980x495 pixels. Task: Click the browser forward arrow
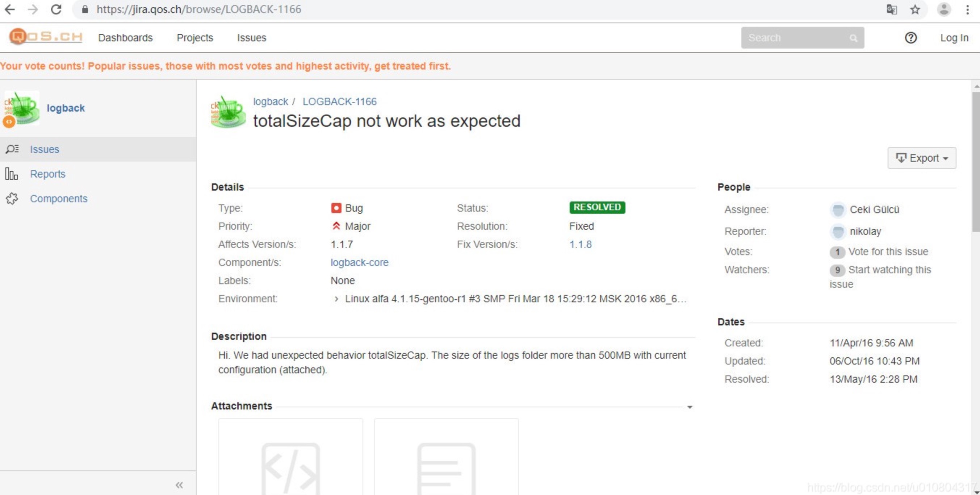tap(33, 9)
